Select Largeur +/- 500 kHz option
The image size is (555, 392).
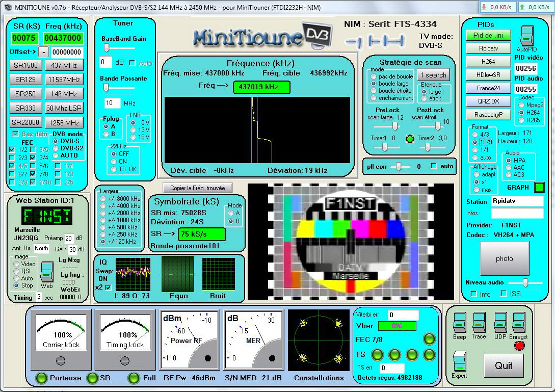103,227
